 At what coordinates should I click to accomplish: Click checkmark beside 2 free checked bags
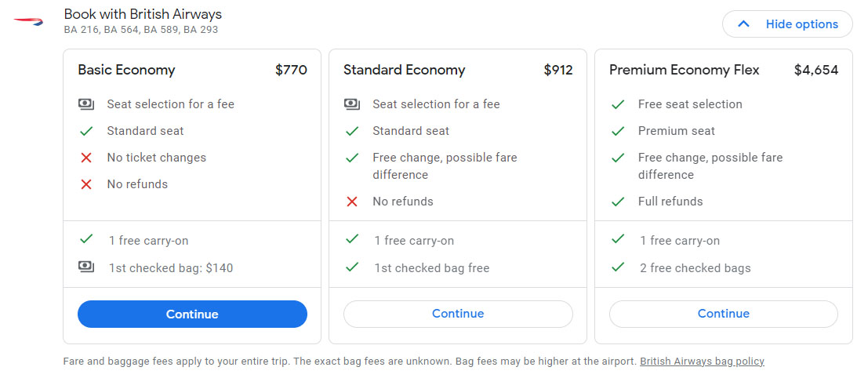tap(618, 267)
